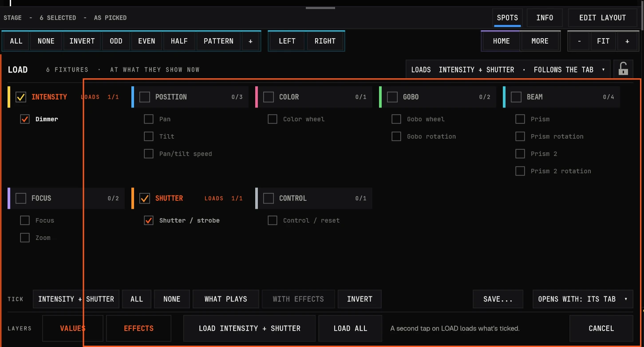Viewport: 644px width, 347px height.
Task: Toggle the load lock icon
Action: [623, 69]
